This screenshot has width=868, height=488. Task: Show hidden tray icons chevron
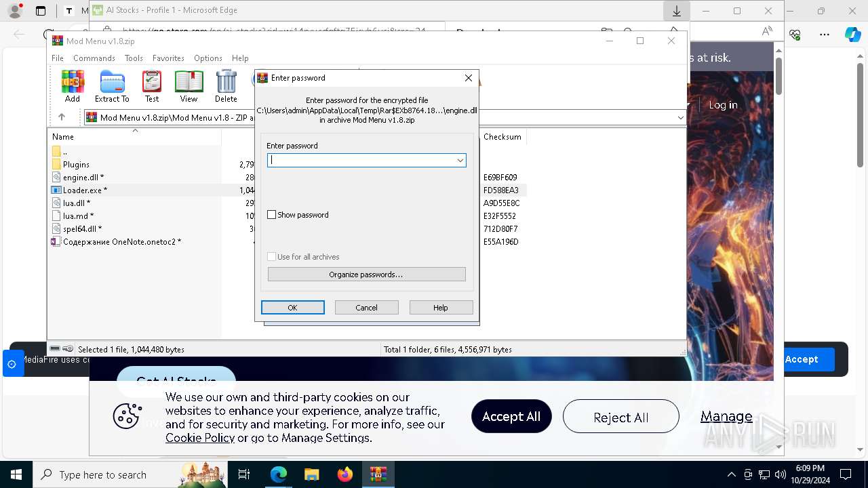[731, 474]
